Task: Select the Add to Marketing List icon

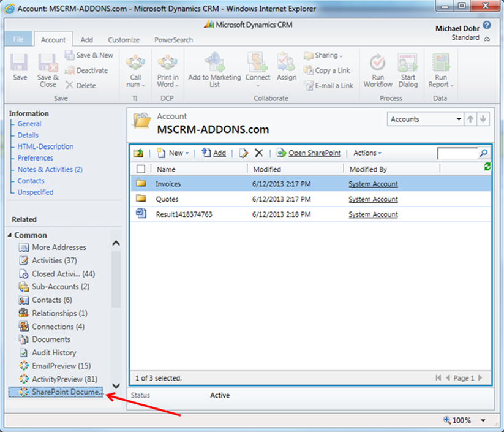Action: [x=214, y=67]
